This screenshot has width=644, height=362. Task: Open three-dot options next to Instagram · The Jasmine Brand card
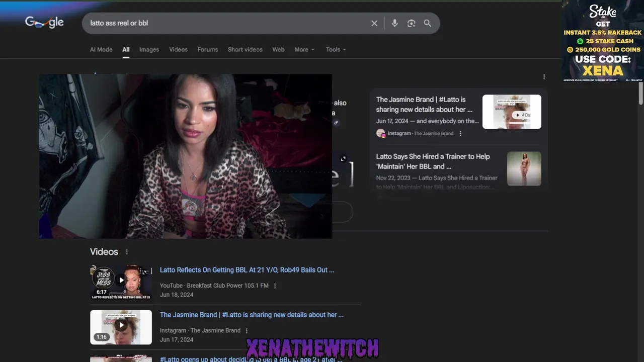tap(460, 133)
